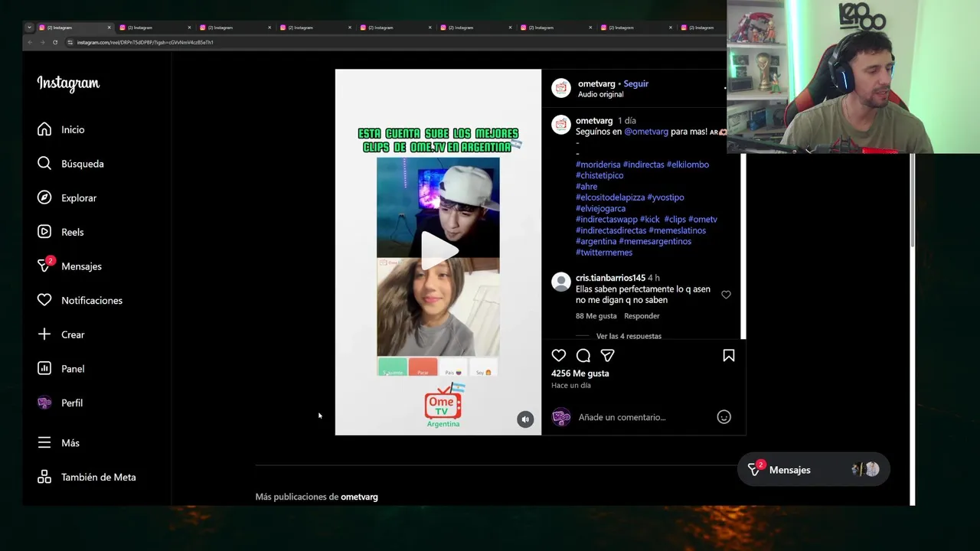980x551 pixels.
Task: Save the post with the bookmark icon
Action: pos(729,355)
